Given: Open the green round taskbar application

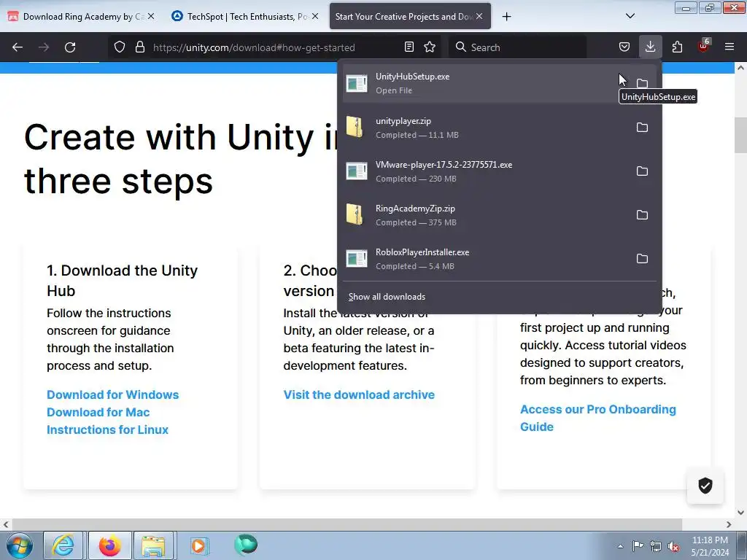Looking at the screenshot, I should click(246, 544).
